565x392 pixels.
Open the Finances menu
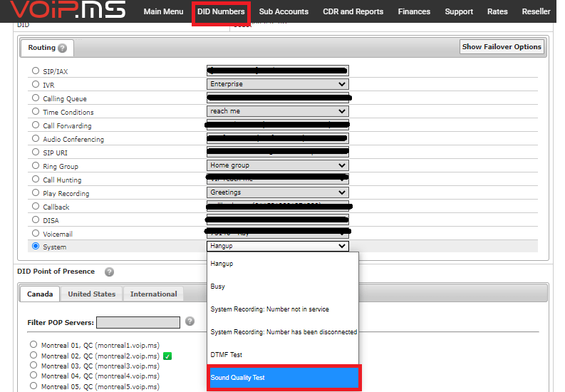click(414, 11)
